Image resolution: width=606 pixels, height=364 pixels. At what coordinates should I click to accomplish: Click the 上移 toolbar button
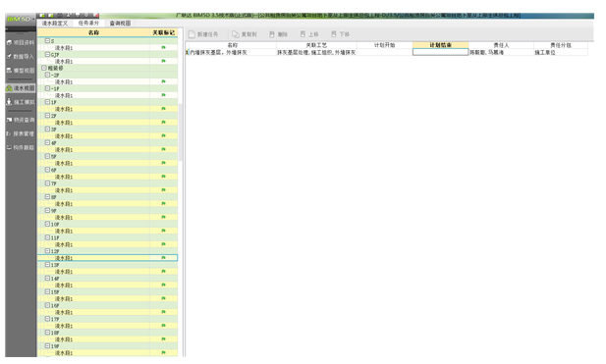[309, 34]
